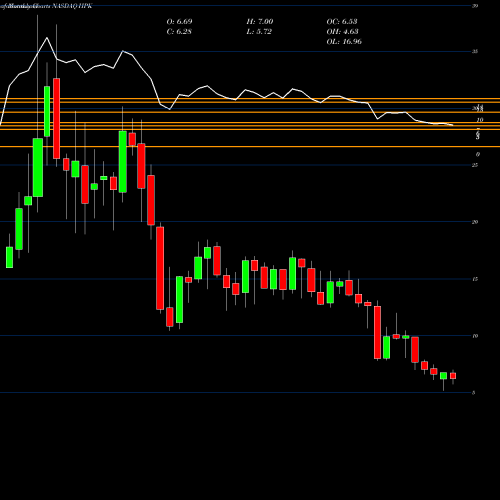Screen dimensions: 500x500
Task: Click the open price value O: 6.69
Action: coord(179,22)
